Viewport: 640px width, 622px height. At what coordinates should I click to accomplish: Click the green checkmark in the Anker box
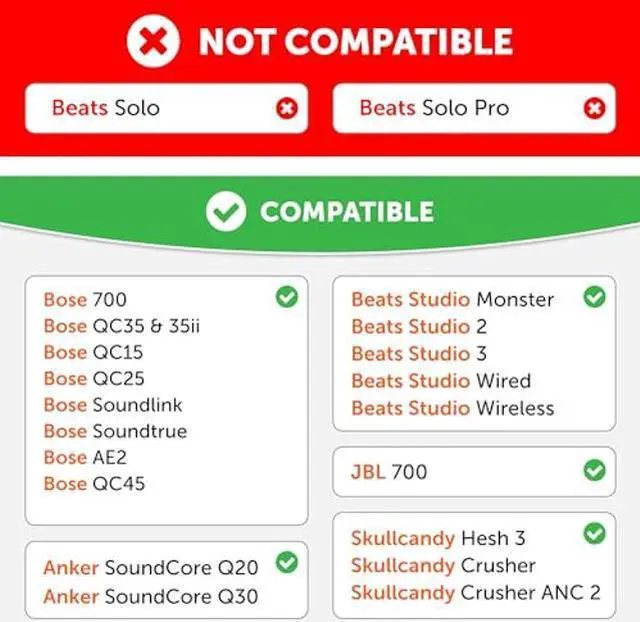click(287, 564)
